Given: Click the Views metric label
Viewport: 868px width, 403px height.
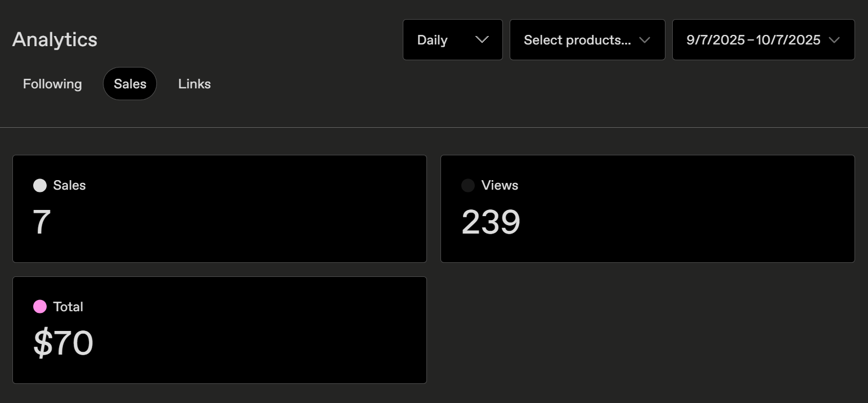Looking at the screenshot, I should pos(500,186).
